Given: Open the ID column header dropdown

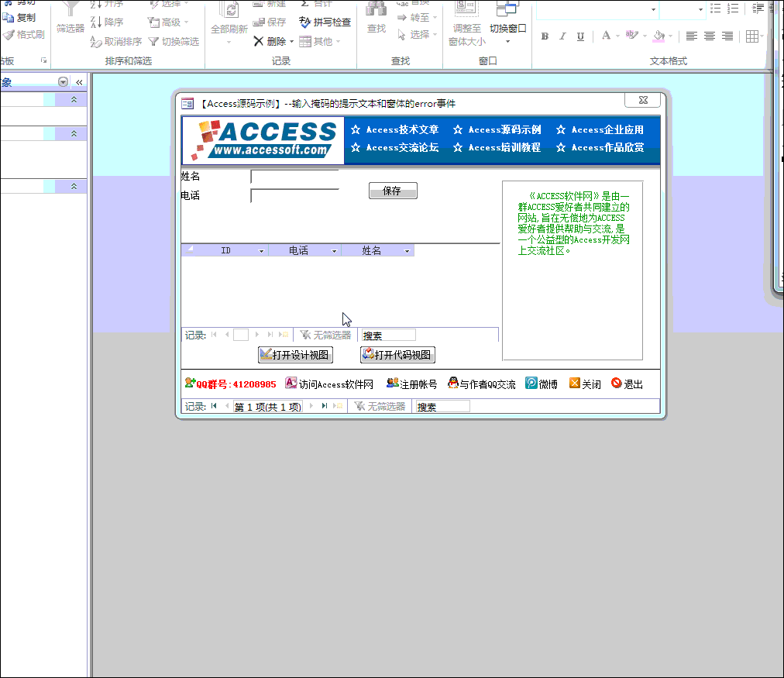Looking at the screenshot, I should (261, 251).
